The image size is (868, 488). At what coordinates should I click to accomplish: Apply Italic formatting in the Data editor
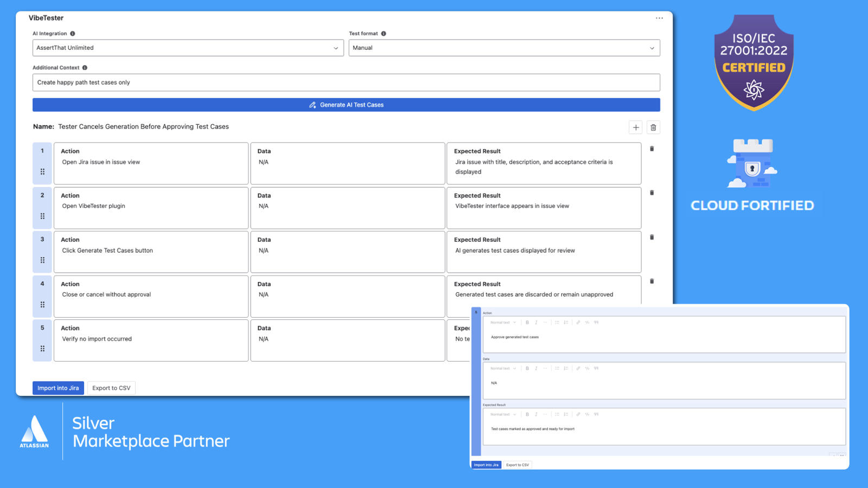point(536,368)
